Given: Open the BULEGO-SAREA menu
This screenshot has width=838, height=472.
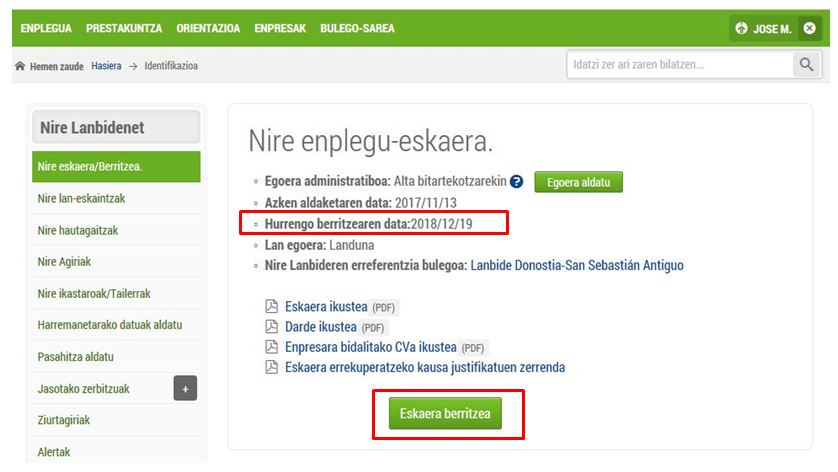Looking at the screenshot, I should click(357, 28).
